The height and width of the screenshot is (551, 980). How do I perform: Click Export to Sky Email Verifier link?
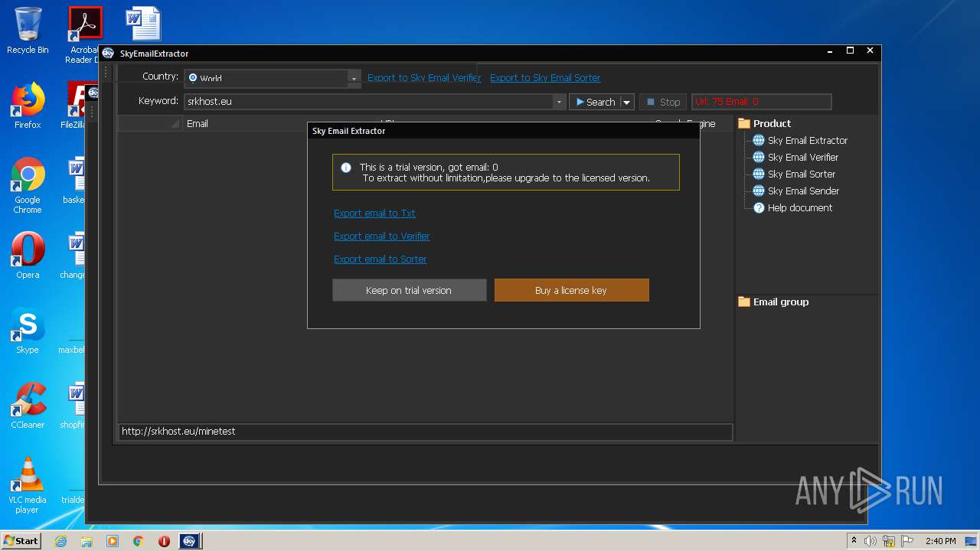[424, 78]
